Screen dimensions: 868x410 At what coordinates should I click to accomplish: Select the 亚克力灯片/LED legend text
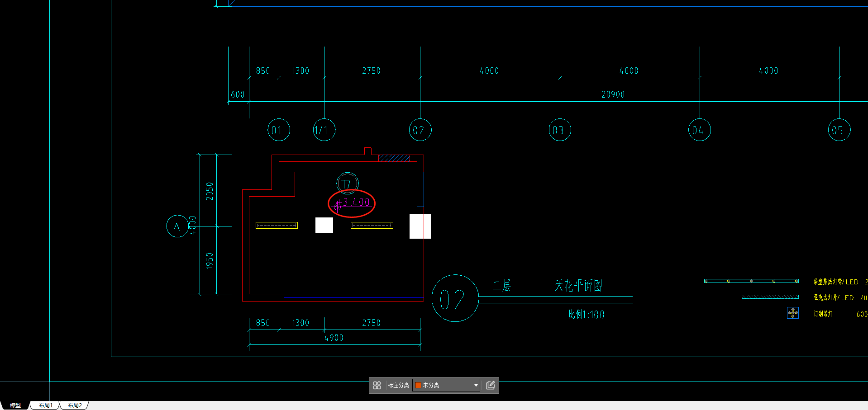pyautogui.click(x=834, y=297)
